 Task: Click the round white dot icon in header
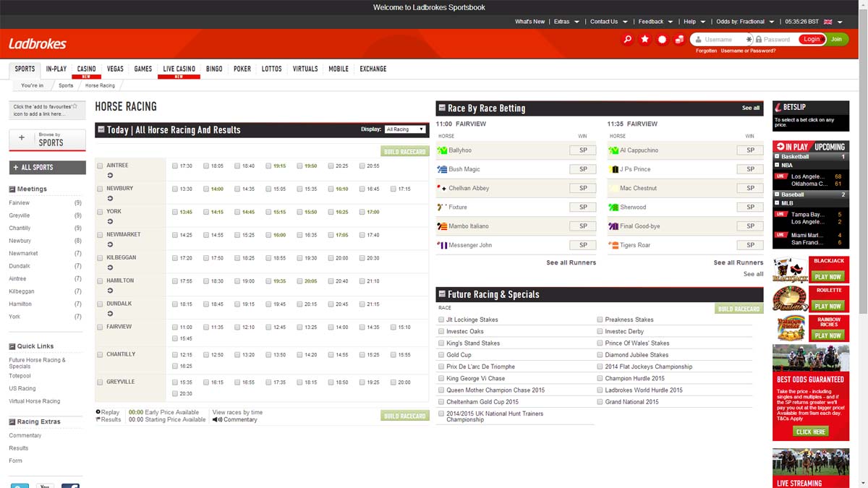(662, 39)
